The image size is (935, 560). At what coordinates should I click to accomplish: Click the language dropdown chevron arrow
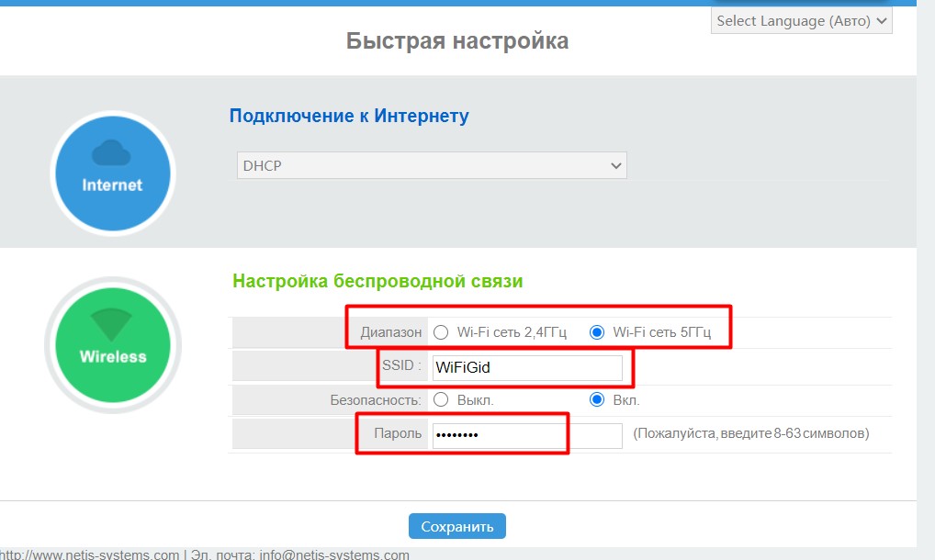[x=879, y=20]
